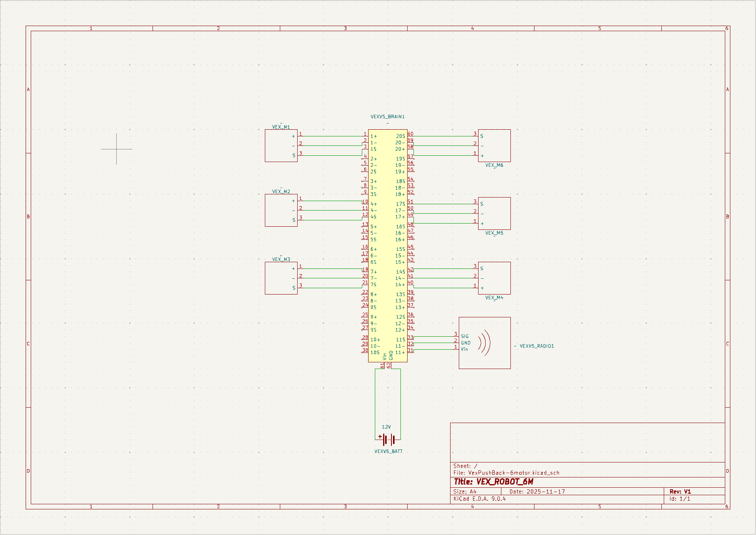
Task: Click the VEXV5_BRAIN1 component body
Action: [388, 244]
